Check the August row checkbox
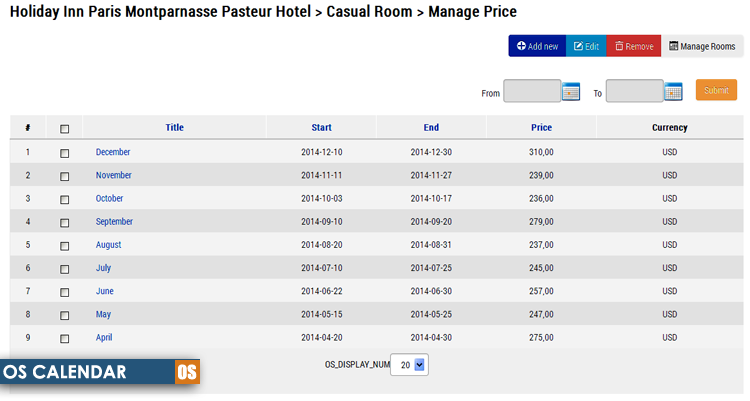Image resolution: width=750 pixels, height=401 pixels. click(65, 246)
